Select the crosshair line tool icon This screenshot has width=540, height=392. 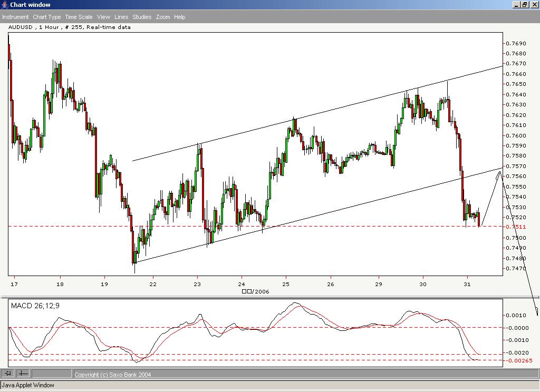click(22, 374)
